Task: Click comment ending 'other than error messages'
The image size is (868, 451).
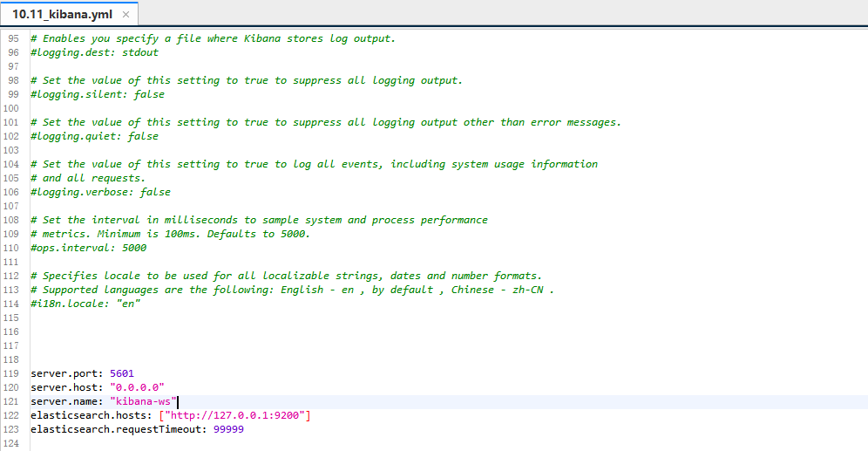Action: [326, 122]
